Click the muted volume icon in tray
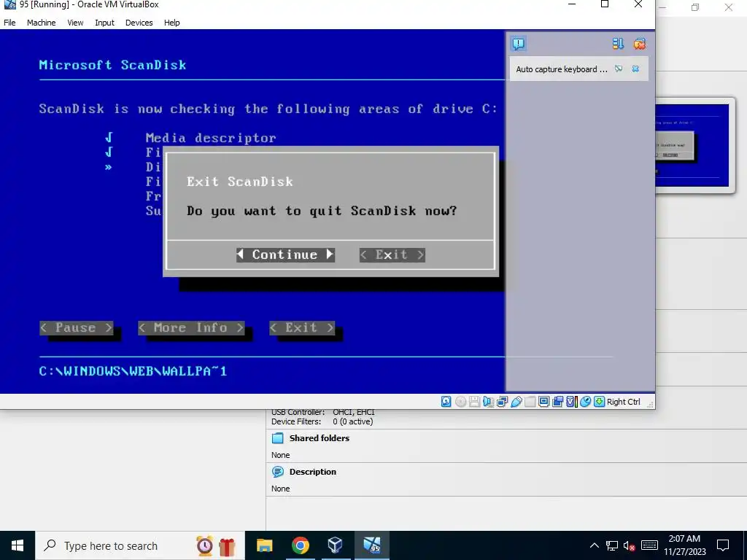747x560 pixels. (630, 545)
